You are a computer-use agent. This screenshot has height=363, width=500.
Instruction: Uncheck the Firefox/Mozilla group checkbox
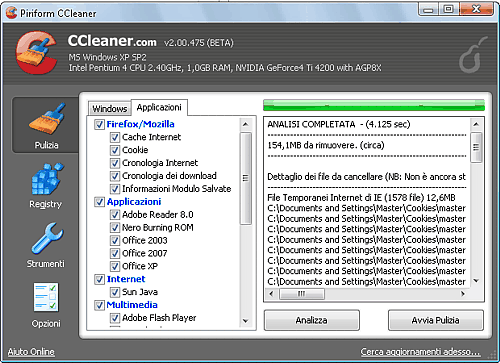coord(99,124)
